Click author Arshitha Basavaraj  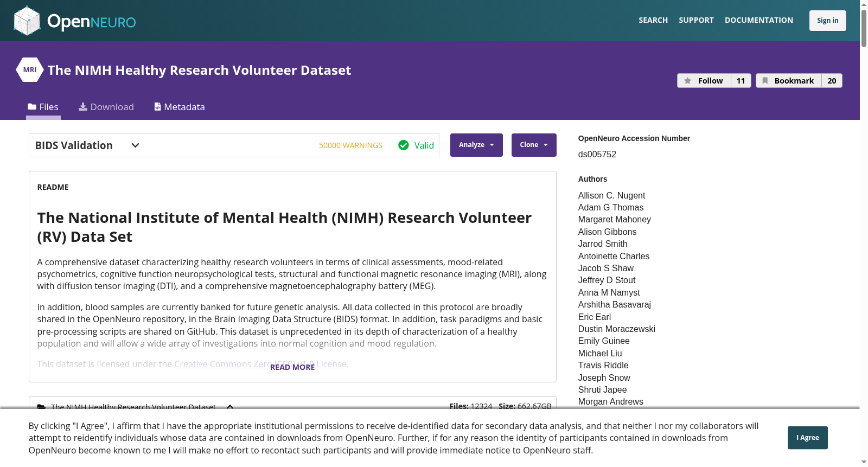click(x=615, y=304)
